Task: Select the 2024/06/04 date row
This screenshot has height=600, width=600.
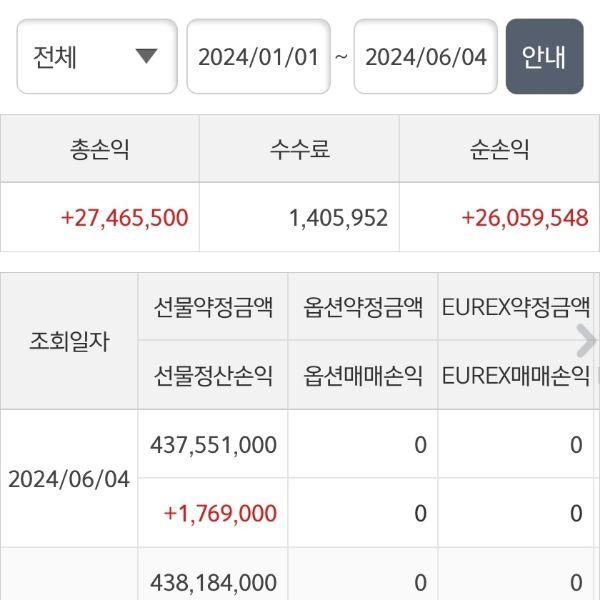Action: tap(69, 479)
